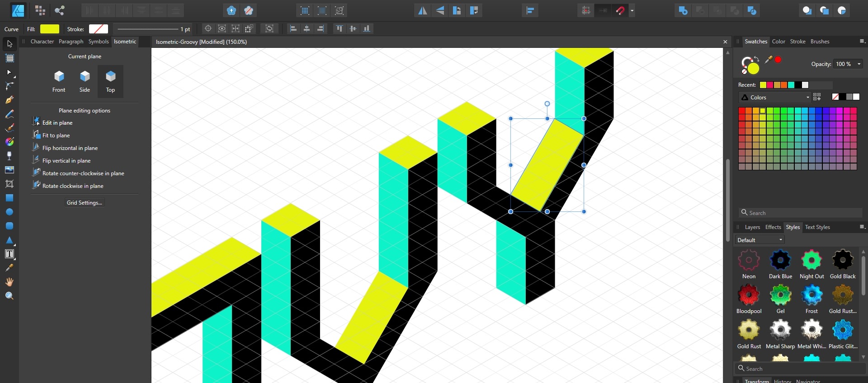The image size is (868, 383).
Task: Open the stroke width line dropdown
Action: pos(153,29)
